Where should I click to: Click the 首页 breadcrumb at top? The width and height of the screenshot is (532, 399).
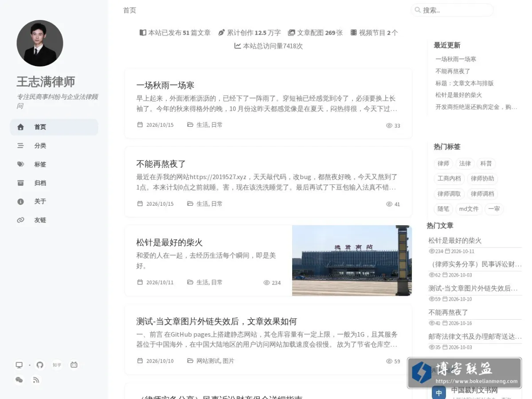129,10
